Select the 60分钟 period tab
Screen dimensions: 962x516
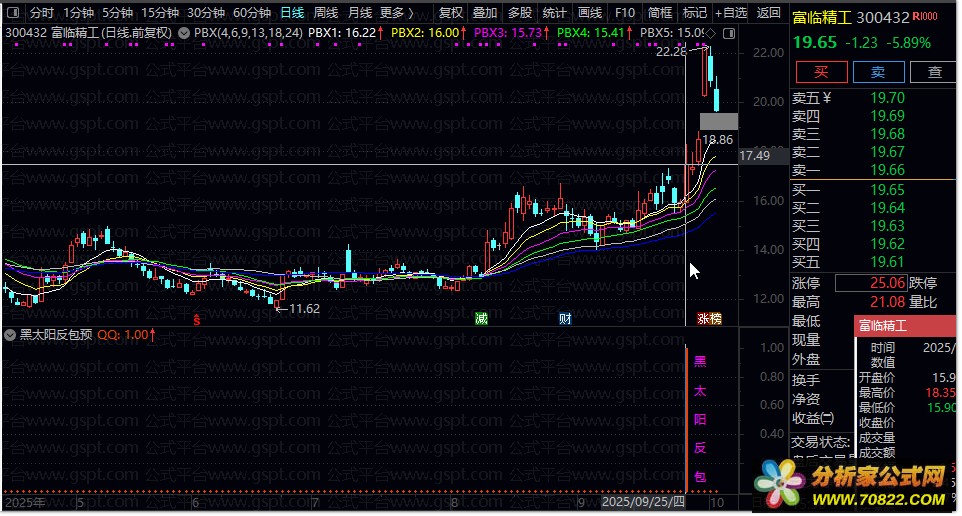point(252,13)
